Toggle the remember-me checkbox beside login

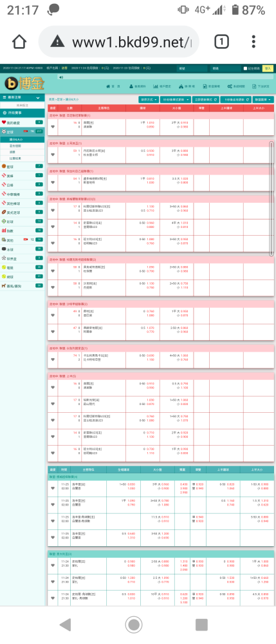245,68
